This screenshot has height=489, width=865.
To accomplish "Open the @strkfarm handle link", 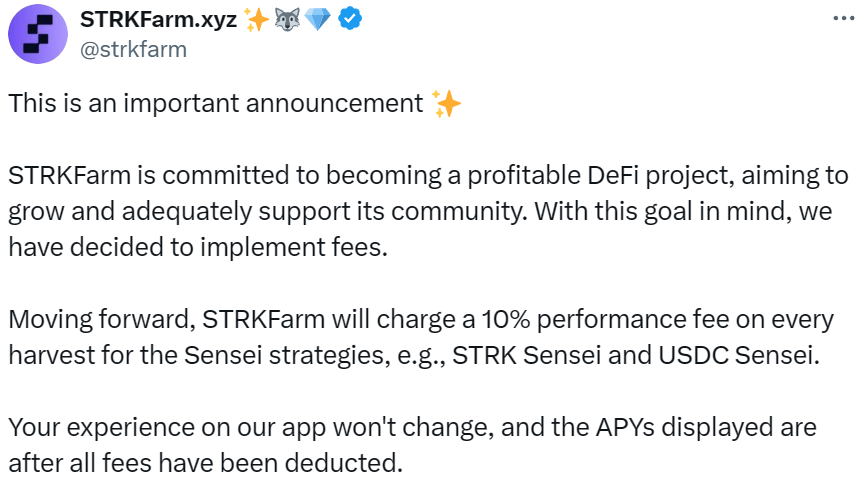I will point(133,48).
